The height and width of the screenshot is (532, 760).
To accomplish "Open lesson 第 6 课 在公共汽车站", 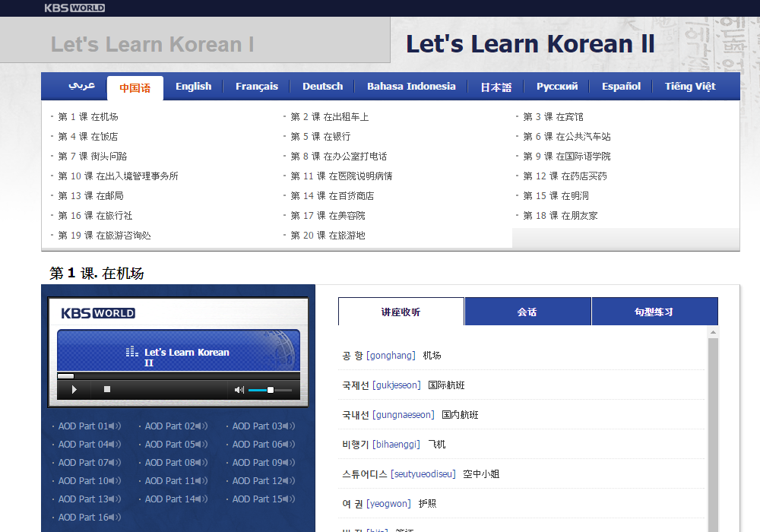I will pyautogui.click(x=567, y=137).
